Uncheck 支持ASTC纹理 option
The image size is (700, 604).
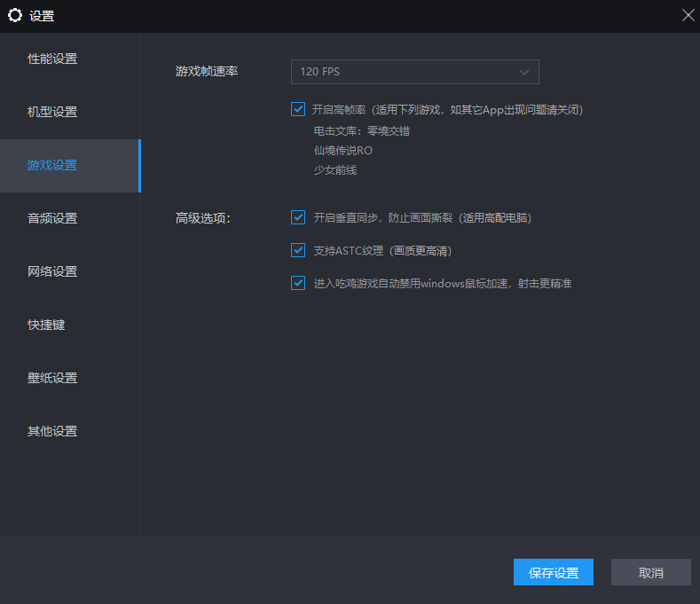point(298,251)
